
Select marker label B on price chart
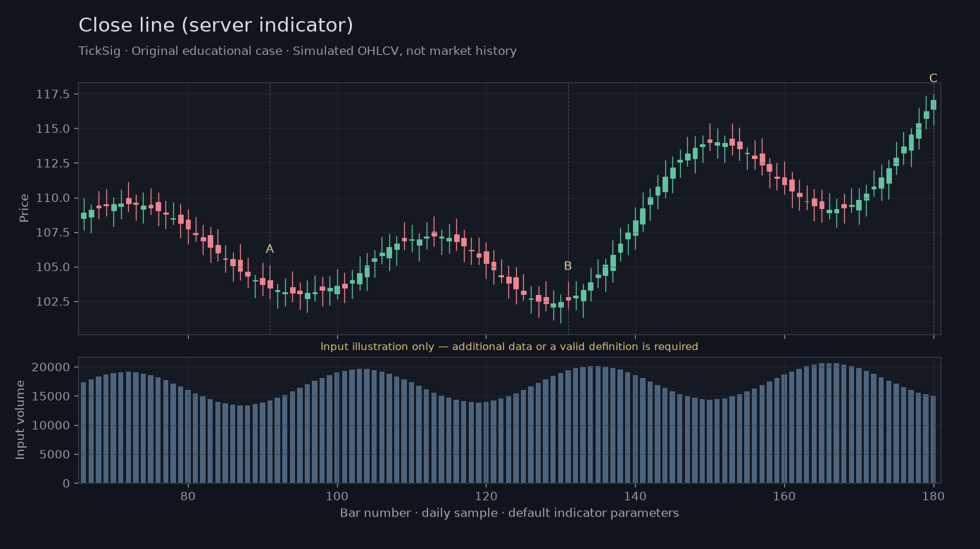[567, 266]
